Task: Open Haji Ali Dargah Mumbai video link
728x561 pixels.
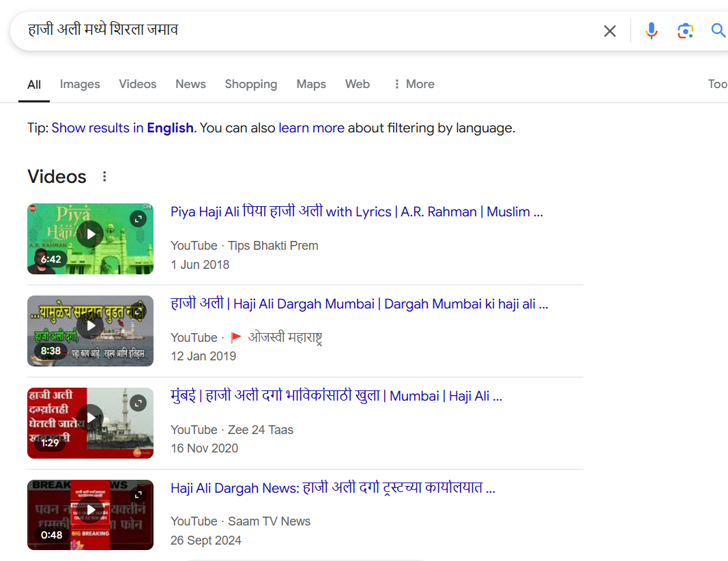Action: click(x=360, y=304)
